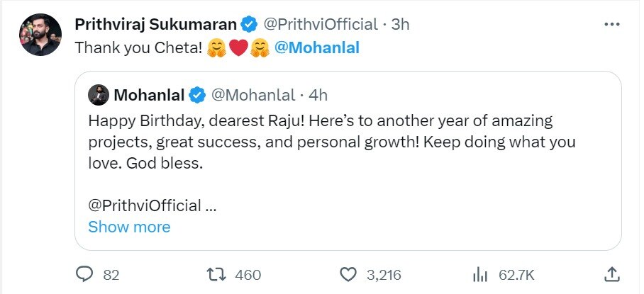Open the three-dot more options menu
Screen dimensions: 644x294
[x=612, y=24]
